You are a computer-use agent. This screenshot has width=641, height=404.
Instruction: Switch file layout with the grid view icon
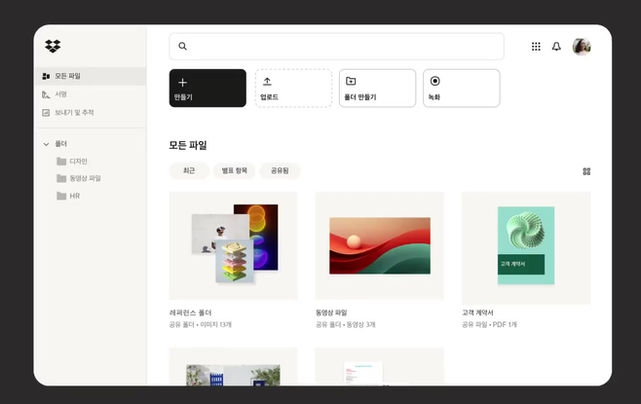pyautogui.click(x=586, y=171)
